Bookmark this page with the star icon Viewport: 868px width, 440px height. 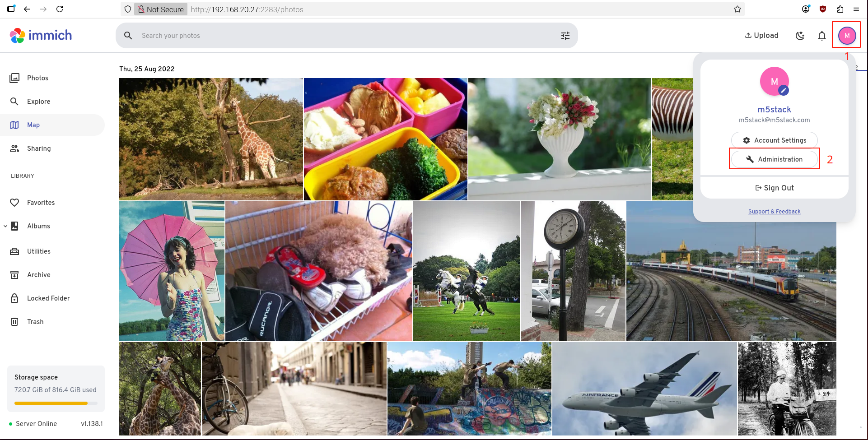[737, 9]
